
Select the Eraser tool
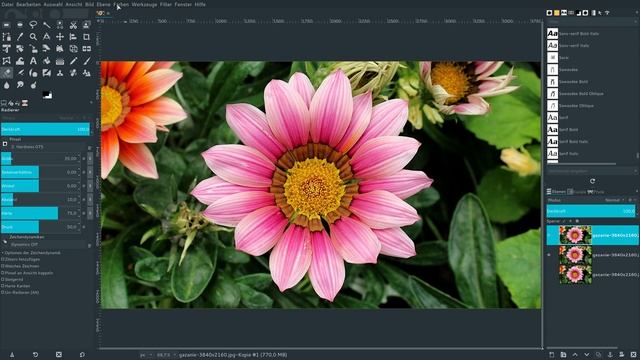tap(7, 73)
